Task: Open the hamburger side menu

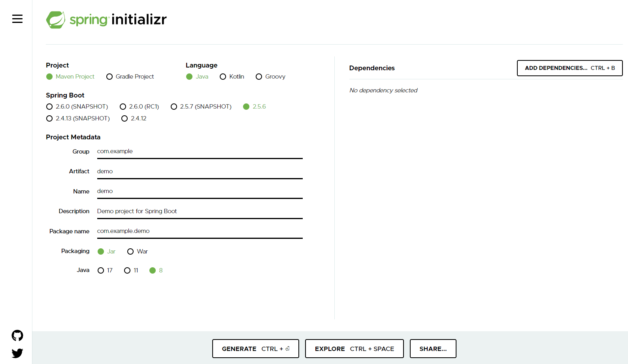Action: point(17,19)
